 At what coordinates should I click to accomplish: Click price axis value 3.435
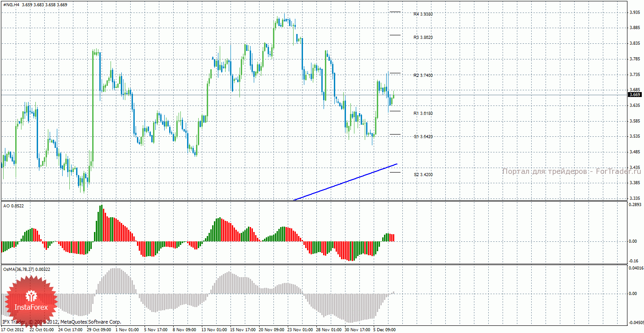click(634, 168)
